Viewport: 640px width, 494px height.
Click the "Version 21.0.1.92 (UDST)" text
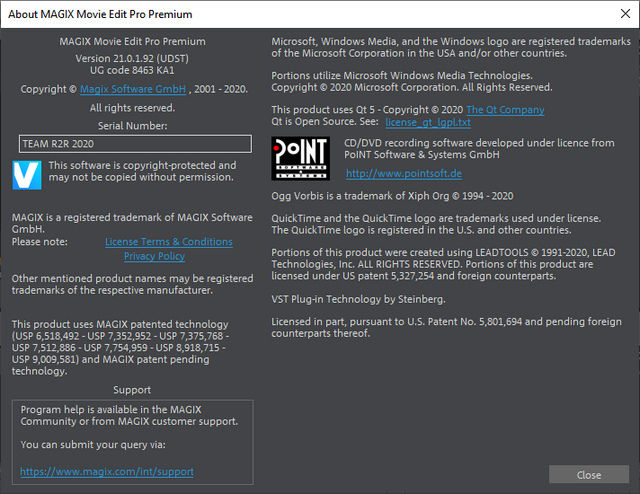(132, 58)
